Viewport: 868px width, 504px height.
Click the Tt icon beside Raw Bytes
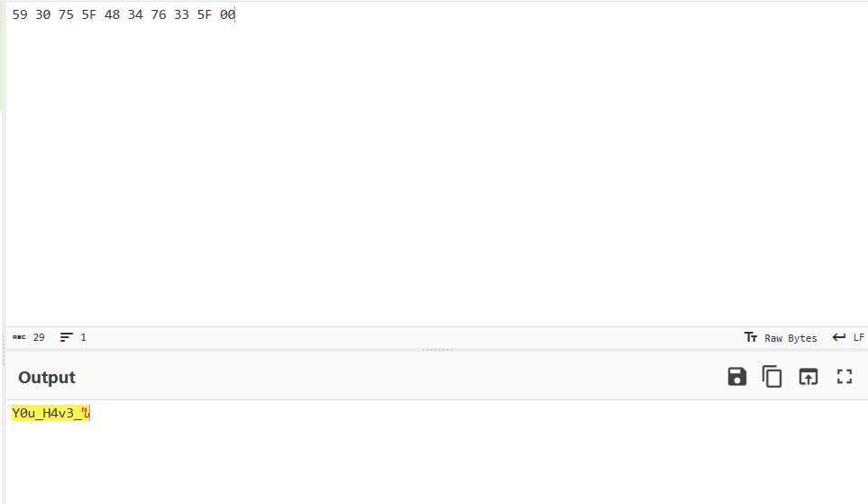pos(751,336)
